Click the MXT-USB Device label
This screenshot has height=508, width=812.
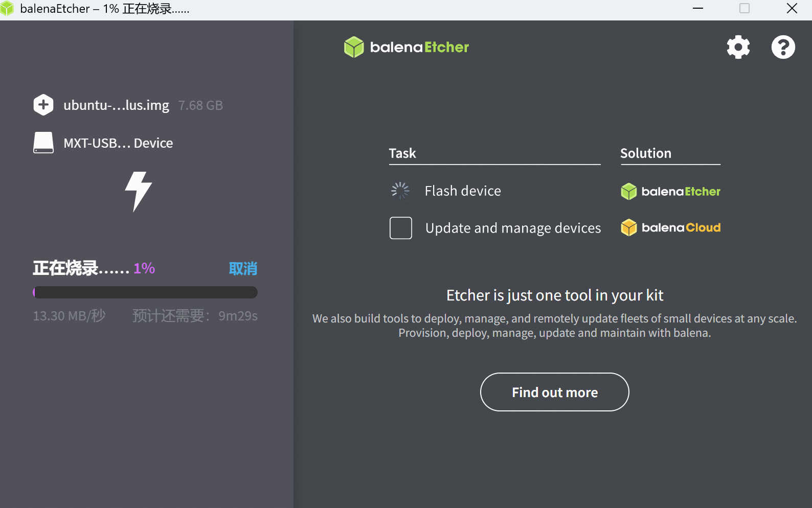118,143
